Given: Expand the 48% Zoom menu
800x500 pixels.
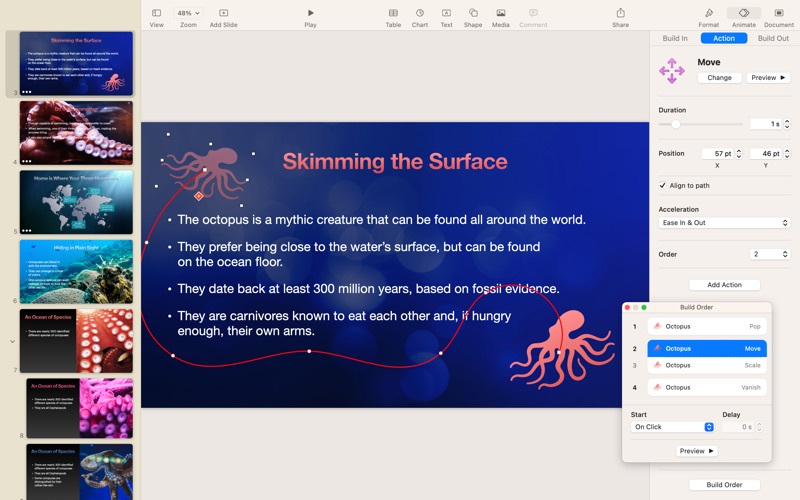Looking at the screenshot, I should (x=188, y=13).
